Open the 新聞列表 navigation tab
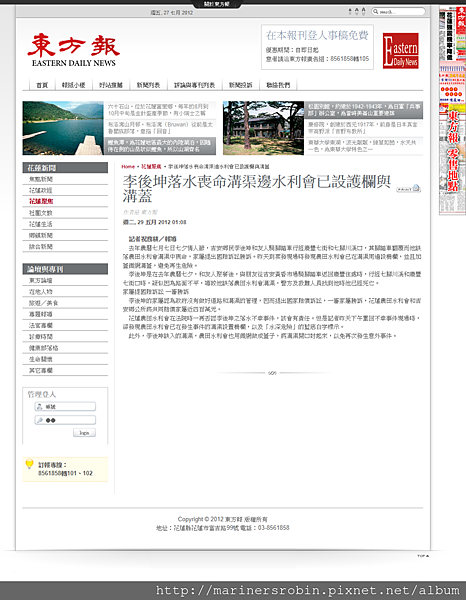The width and height of the screenshot is (466, 600). click(x=148, y=85)
